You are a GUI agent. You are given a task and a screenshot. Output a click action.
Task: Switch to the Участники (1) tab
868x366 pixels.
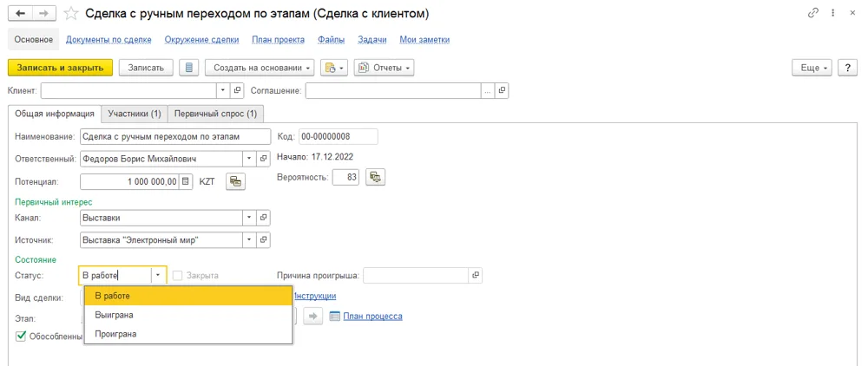click(x=135, y=114)
